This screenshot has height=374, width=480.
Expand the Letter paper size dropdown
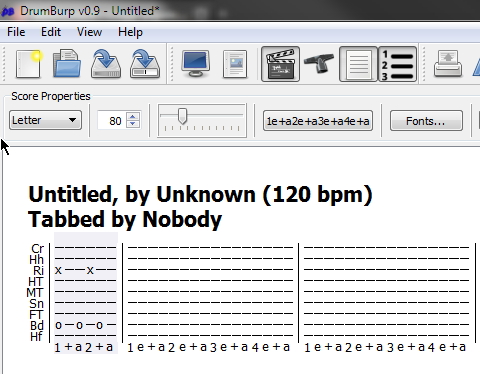[45, 120]
